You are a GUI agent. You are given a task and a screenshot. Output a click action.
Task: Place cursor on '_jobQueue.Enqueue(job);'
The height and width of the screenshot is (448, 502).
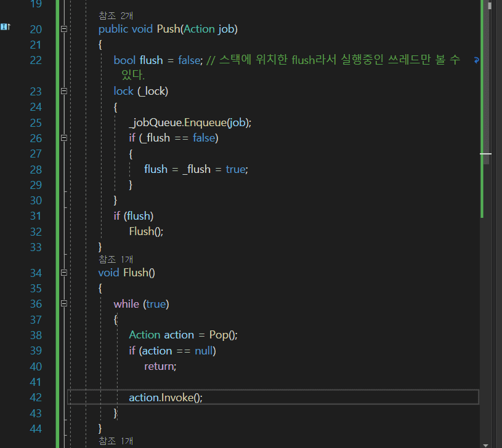(190, 122)
